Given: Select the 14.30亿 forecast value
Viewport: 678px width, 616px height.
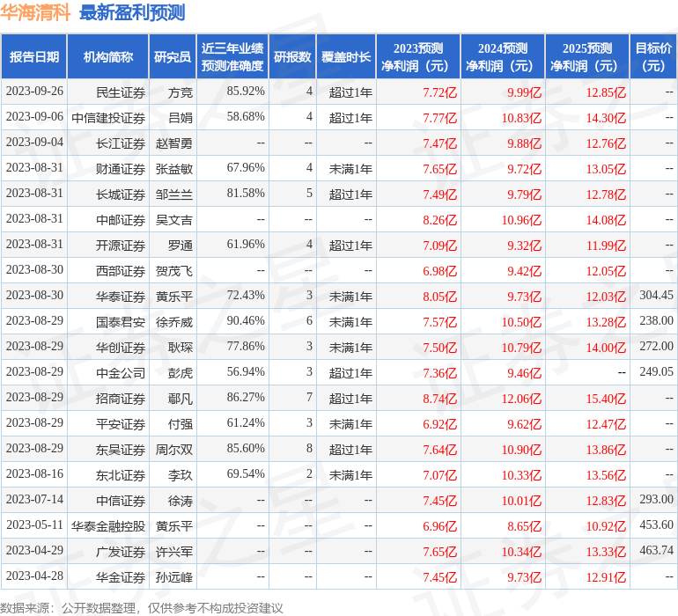Looking at the screenshot, I should coord(606,118).
